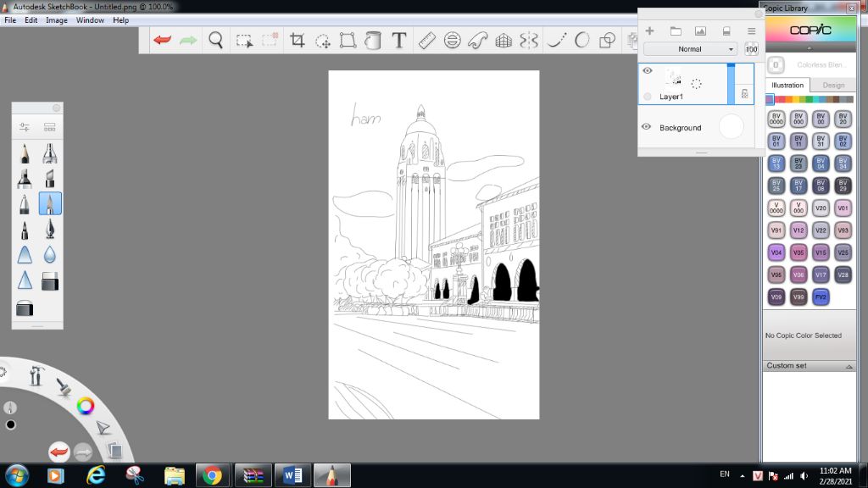Add a layer group folder
This screenshot has height=488, width=868.
pyautogui.click(x=676, y=31)
